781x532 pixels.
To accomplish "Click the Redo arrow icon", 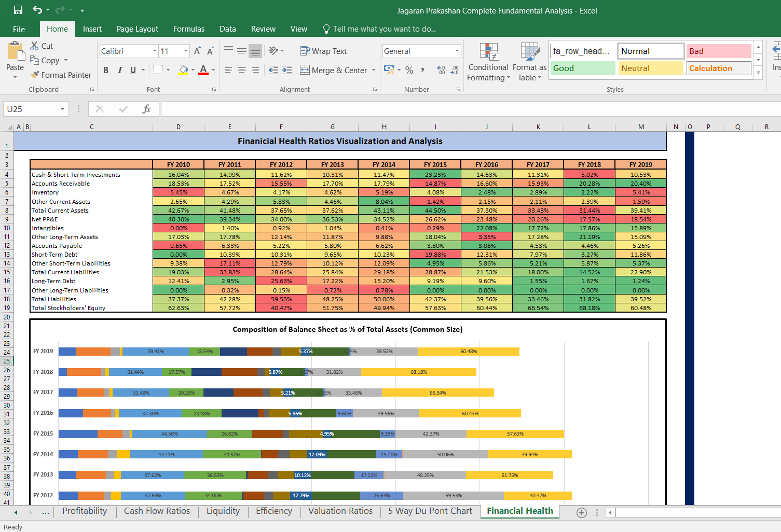I will coord(60,10).
